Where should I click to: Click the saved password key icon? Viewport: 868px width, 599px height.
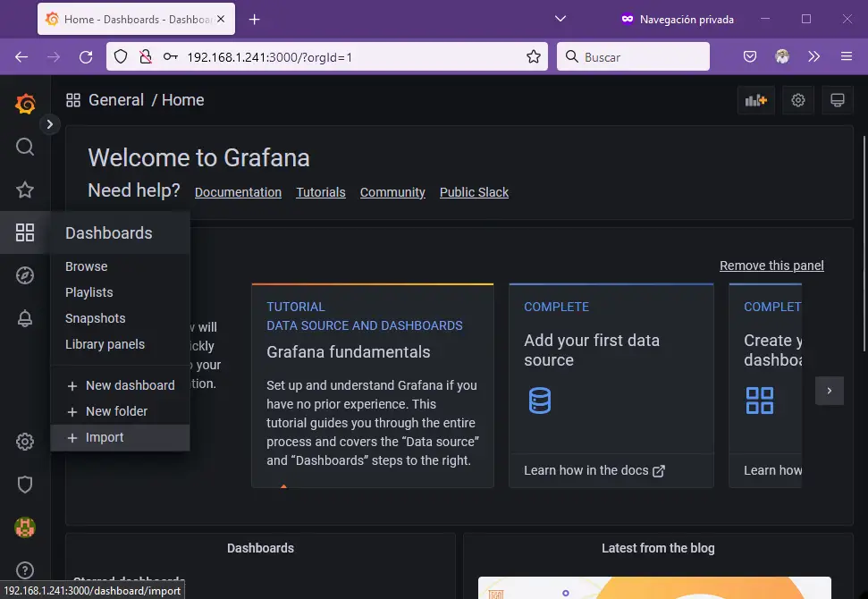pyautogui.click(x=171, y=56)
